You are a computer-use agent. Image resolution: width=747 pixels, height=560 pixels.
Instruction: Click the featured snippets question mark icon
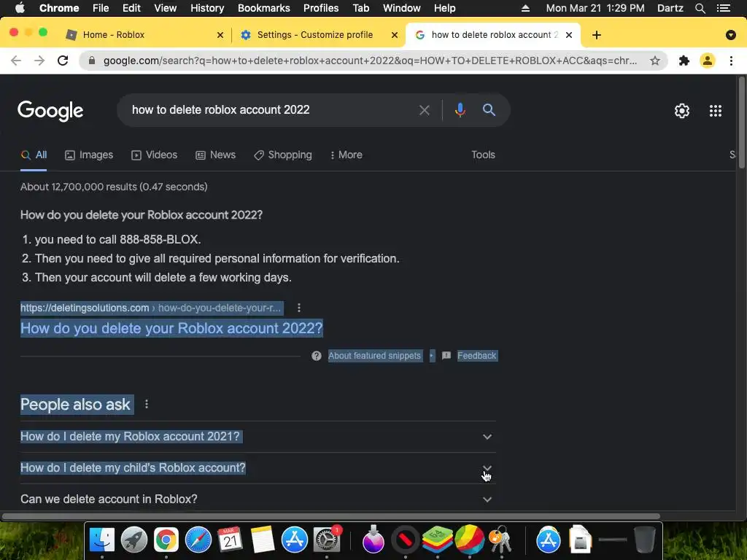click(317, 356)
